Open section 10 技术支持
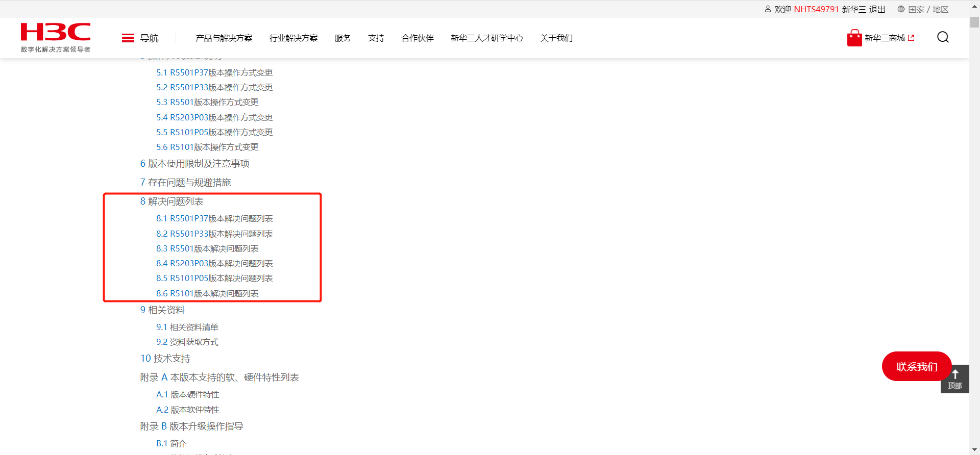Viewport: 980px width, 455px height. (x=165, y=358)
